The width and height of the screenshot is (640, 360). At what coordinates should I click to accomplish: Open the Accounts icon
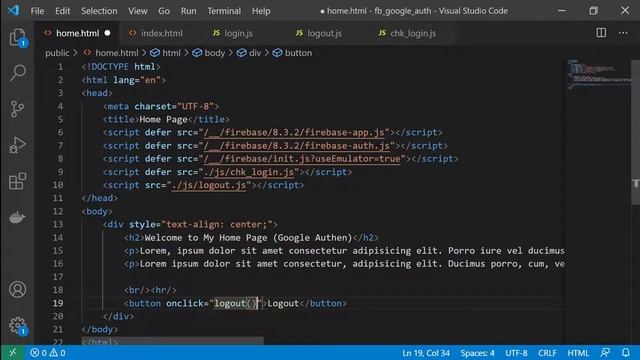tap(17, 289)
